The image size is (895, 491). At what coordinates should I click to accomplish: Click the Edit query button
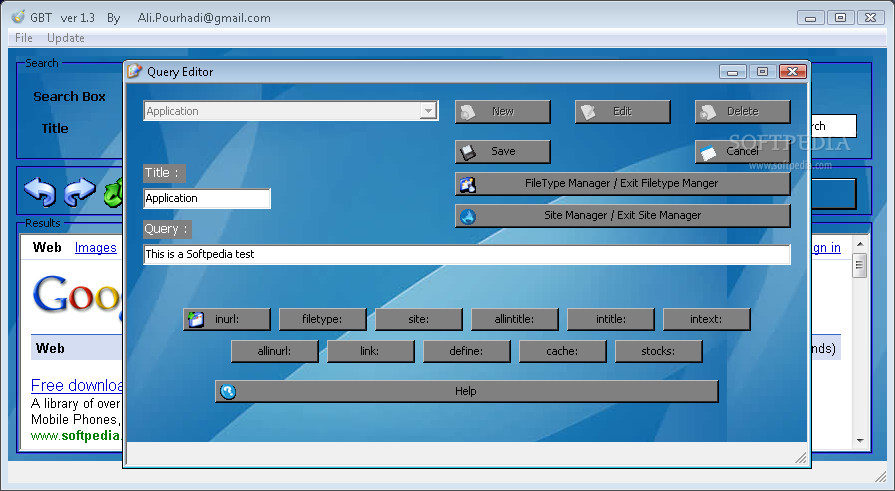click(x=623, y=111)
